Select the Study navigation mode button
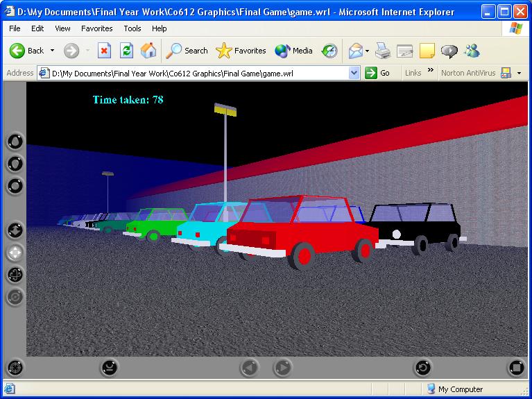 (15, 186)
